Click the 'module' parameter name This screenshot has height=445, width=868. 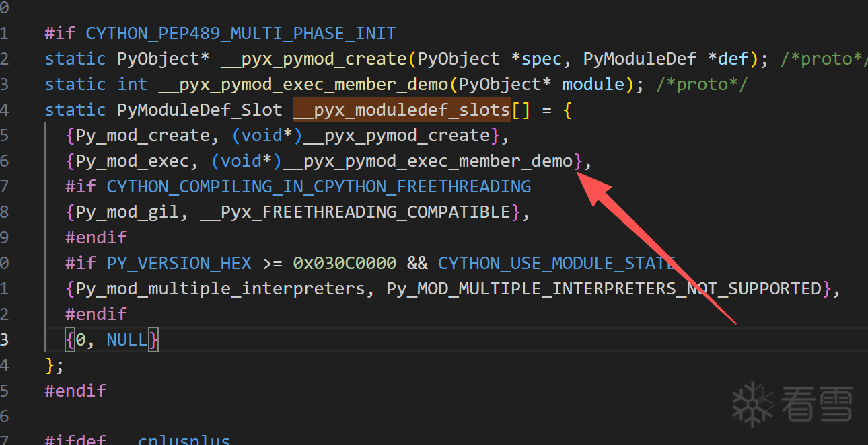[x=593, y=84]
